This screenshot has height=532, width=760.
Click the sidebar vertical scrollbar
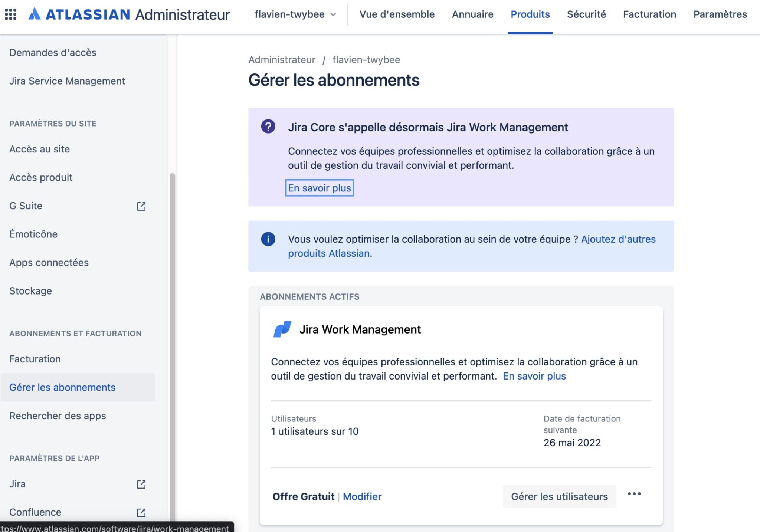point(172,347)
